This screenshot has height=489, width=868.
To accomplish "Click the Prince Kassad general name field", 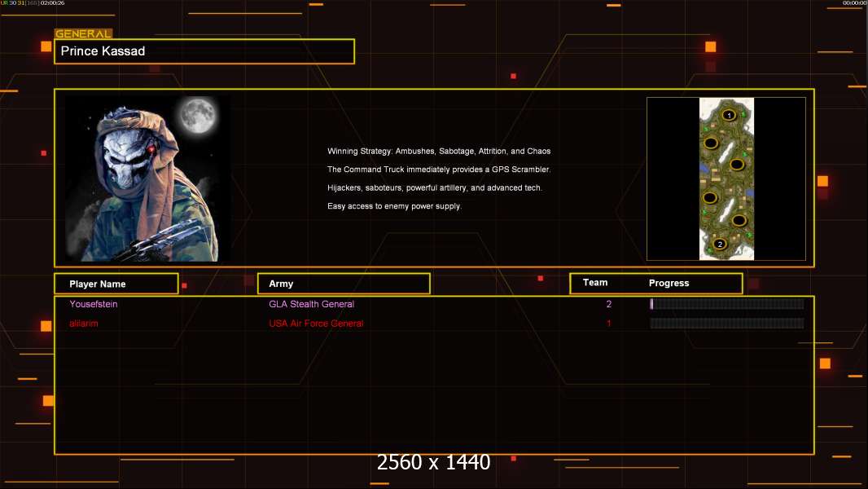I will click(x=204, y=51).
